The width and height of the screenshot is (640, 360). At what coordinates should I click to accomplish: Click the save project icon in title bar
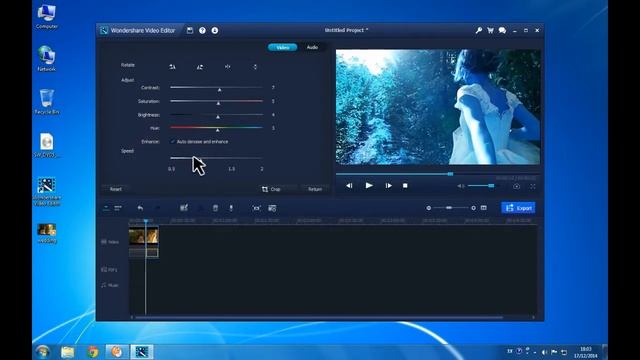click(190, 30)
